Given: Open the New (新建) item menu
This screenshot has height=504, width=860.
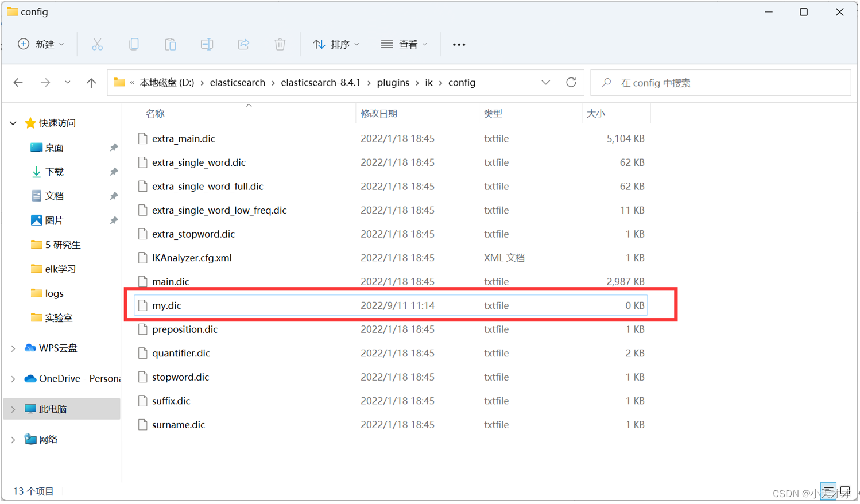Looking at the screenshot, I should pyautogui.click(x=41, y=44).
